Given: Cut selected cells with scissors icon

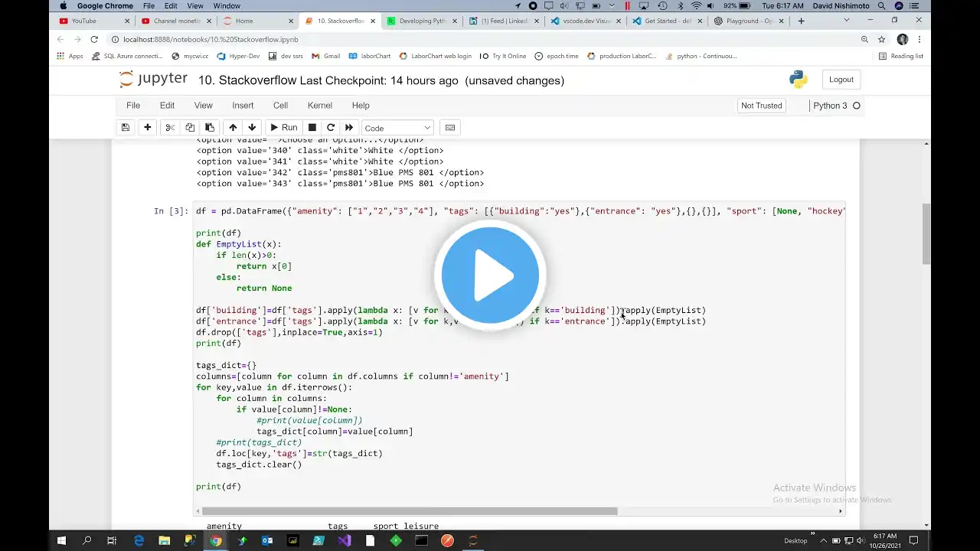Looking at the screenshot, I should pos(170,128).
